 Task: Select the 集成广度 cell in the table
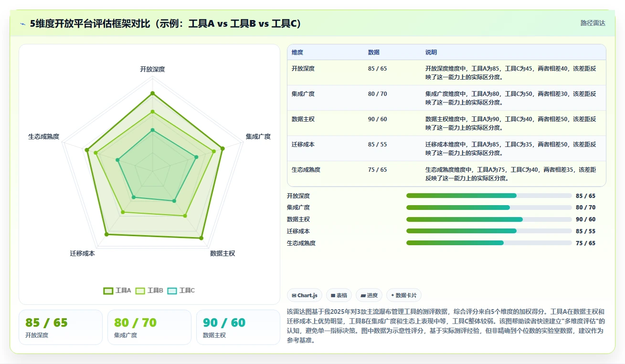pos(303,94)
